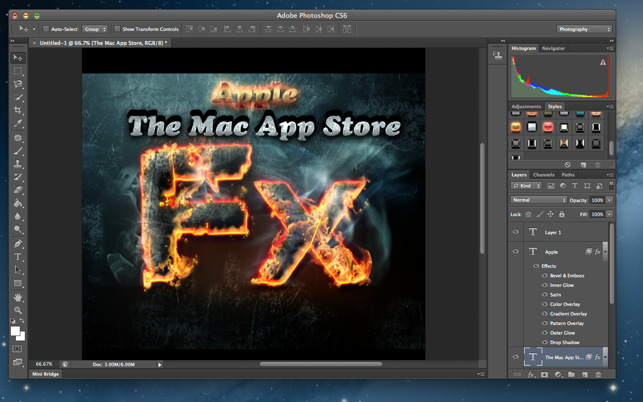Select the Rectangular Marquee tool
Viewport: 643px width, 402px height.
coord(18,71)
